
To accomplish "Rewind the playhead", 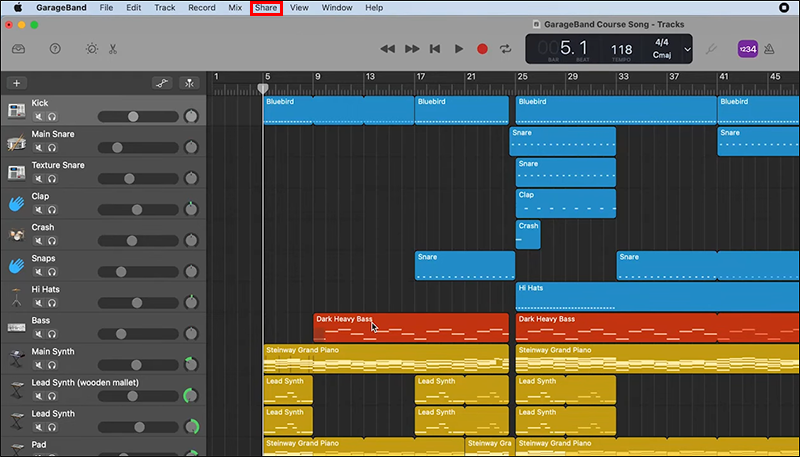I will pyautogui.click(x=388, y=49).
